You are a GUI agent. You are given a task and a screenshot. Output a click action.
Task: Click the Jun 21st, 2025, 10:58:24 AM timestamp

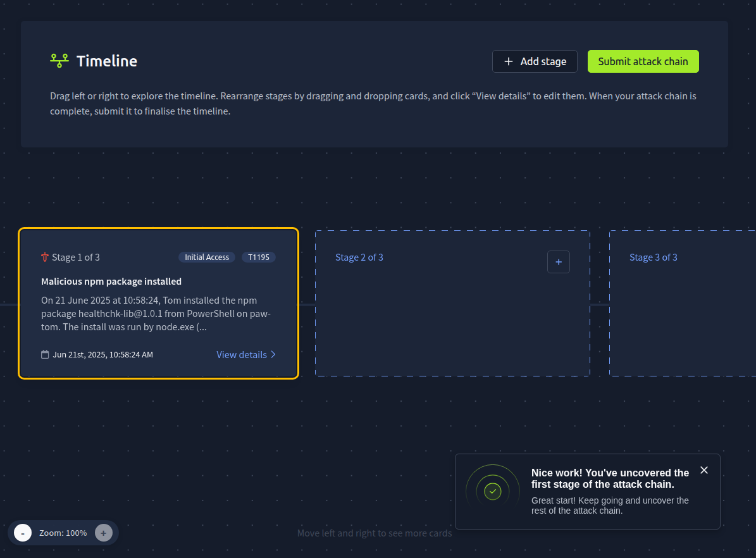tap(102, 354)
